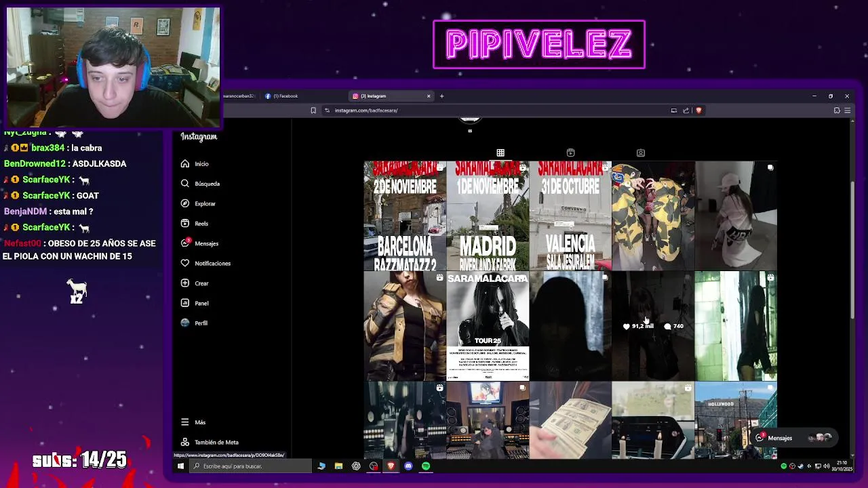Go to Explorar in the sidebar

coord(198,203)
